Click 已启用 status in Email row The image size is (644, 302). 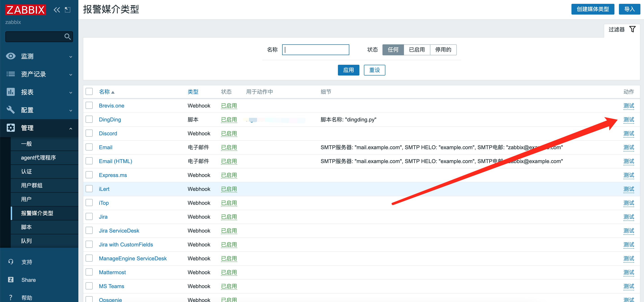point(229,147)
